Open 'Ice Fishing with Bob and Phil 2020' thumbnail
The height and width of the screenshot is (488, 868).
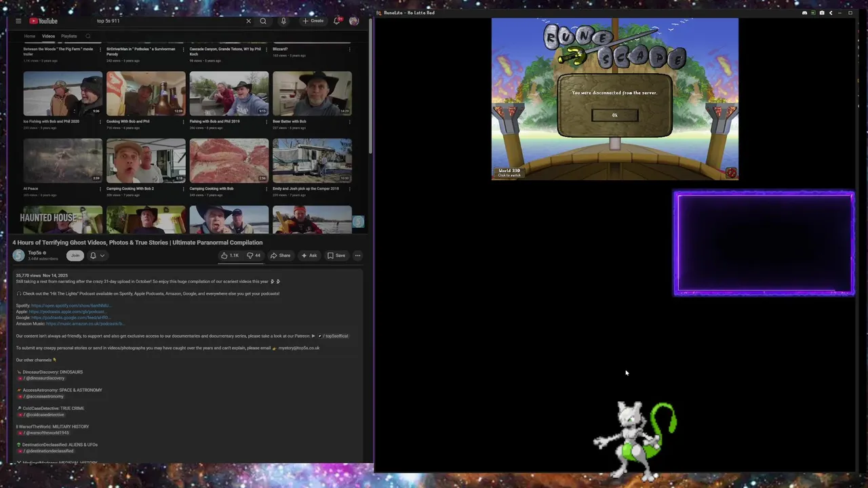[63, 94]
